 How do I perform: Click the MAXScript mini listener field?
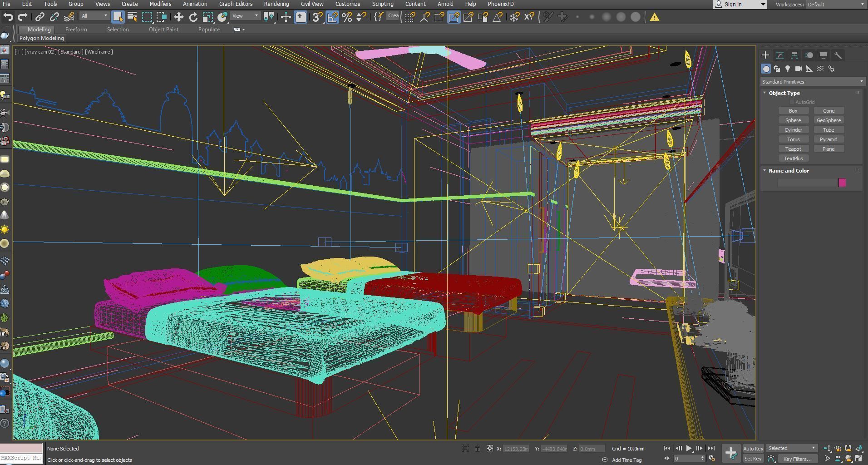(21, 458)
